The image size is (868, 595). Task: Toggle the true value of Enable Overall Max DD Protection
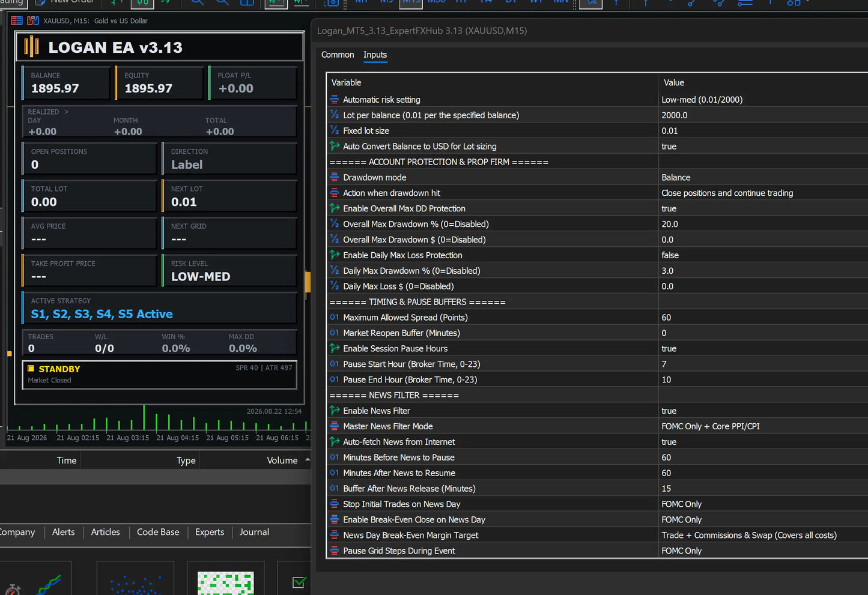tap(669, 208)
